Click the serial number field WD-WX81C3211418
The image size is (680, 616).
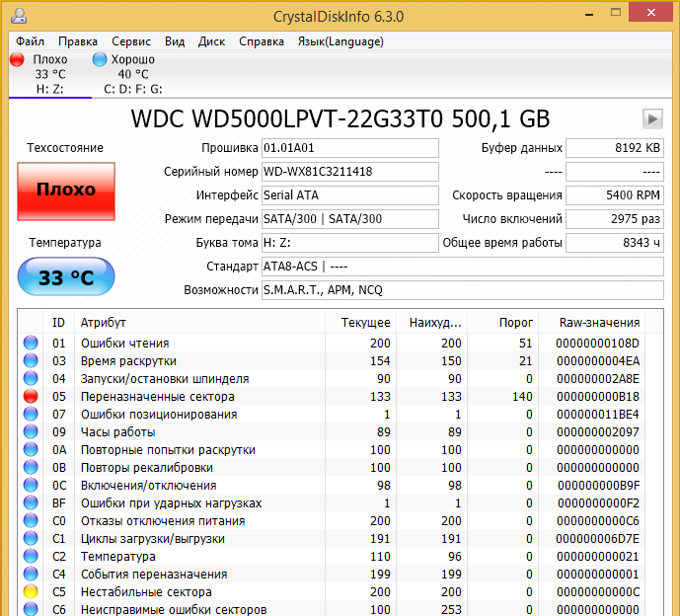point(350,172)
